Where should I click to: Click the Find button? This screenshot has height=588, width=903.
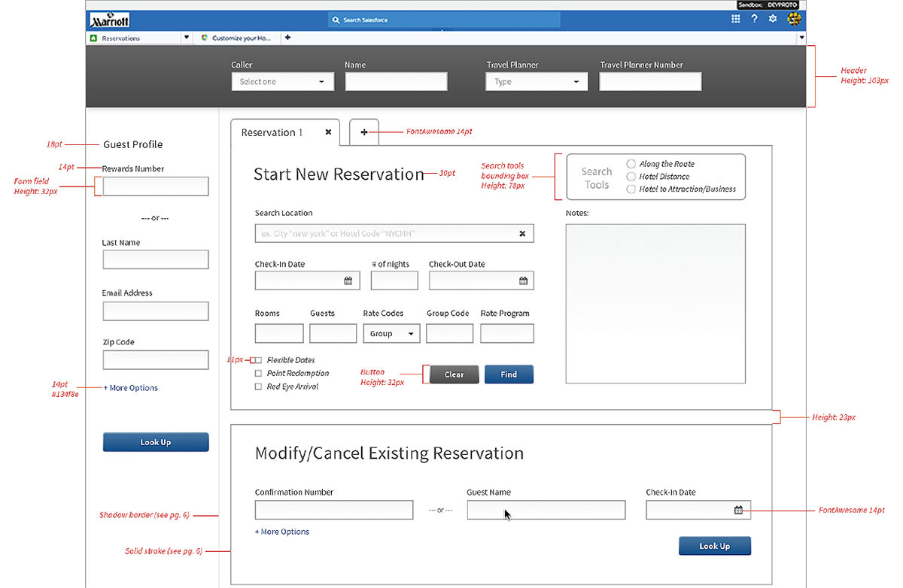click(509, 374)
